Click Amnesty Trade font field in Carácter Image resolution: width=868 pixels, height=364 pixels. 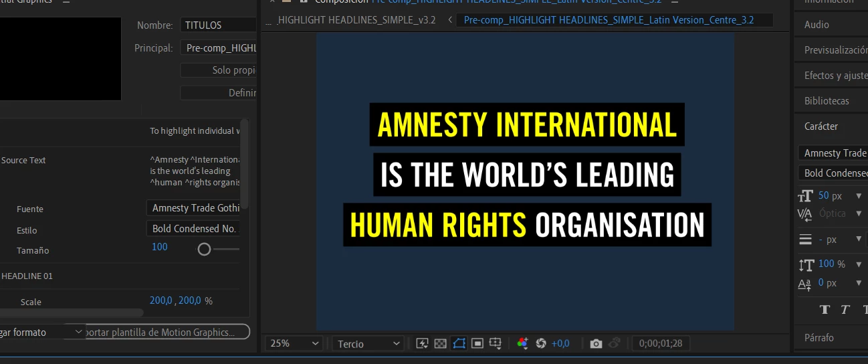click(x=833, y=153)
